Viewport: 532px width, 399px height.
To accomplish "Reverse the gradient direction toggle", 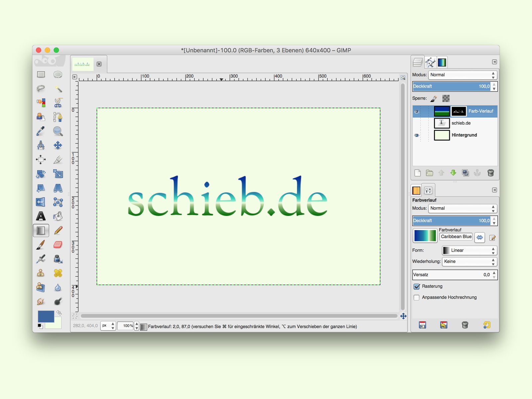I will [479, 237].
